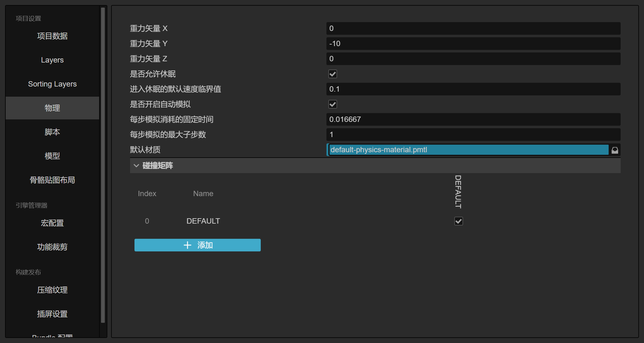Screen dimensions: 644x343
Task: Toggle the 是否开启自动模拟 checkbox
Action: [332, 104]
